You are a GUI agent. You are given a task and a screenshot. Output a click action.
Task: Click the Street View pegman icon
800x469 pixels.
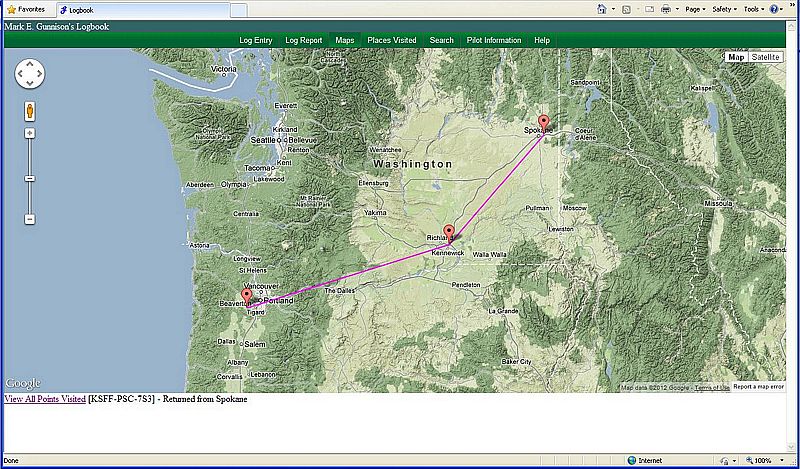[30, 111]
